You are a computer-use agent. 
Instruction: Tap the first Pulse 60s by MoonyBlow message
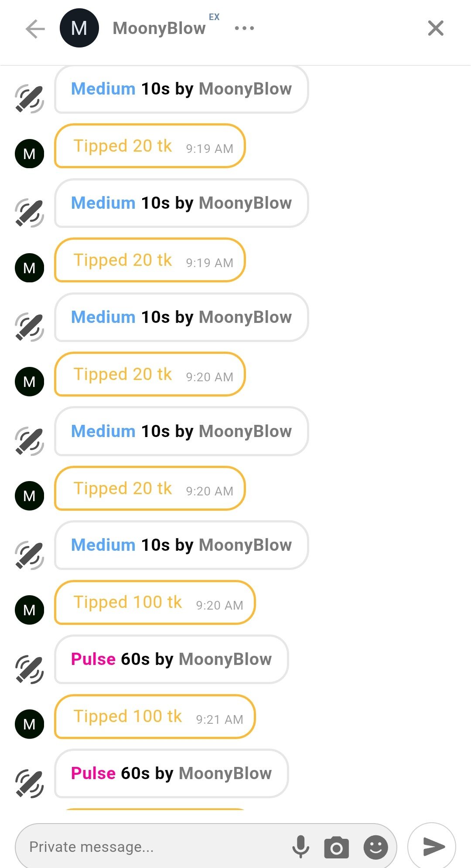pyautogui.click(x=171, y=659)
